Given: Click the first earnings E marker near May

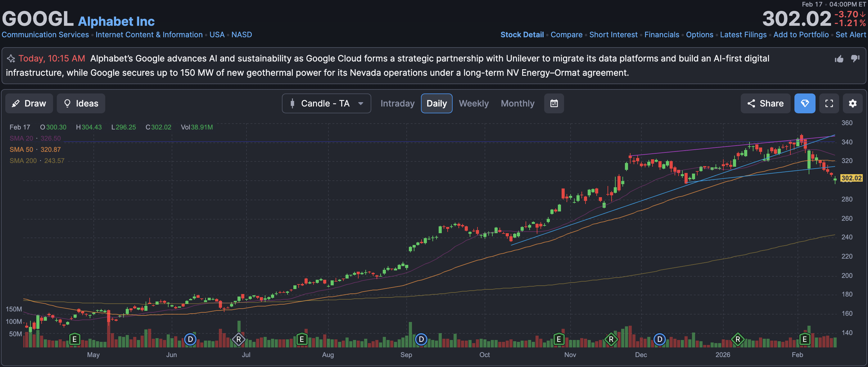Looking at the screenshot, I should click(75, 339).
